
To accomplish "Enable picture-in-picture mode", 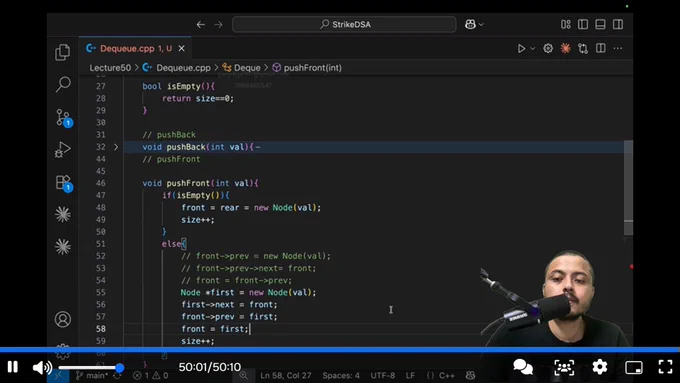I will click(634, 367).
